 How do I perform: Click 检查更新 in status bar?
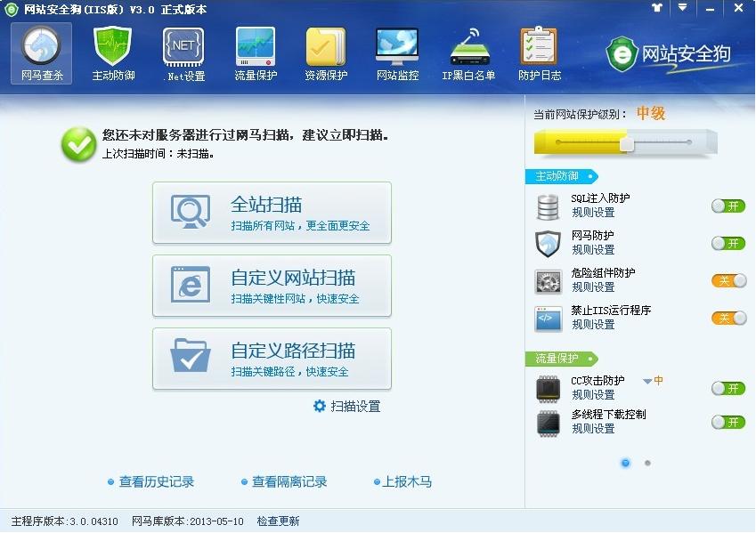278,521
